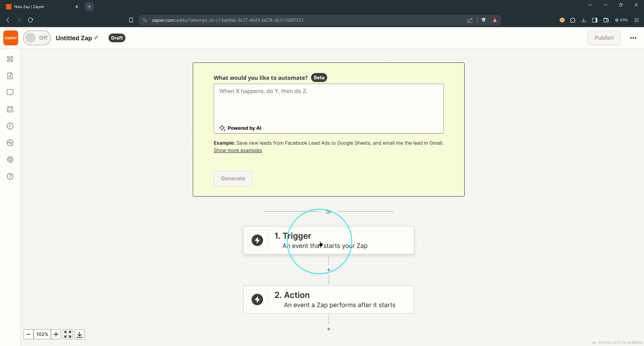The image size is (644, 346).
Task: Click the 102% zoom level field
Action: point(42,334)
